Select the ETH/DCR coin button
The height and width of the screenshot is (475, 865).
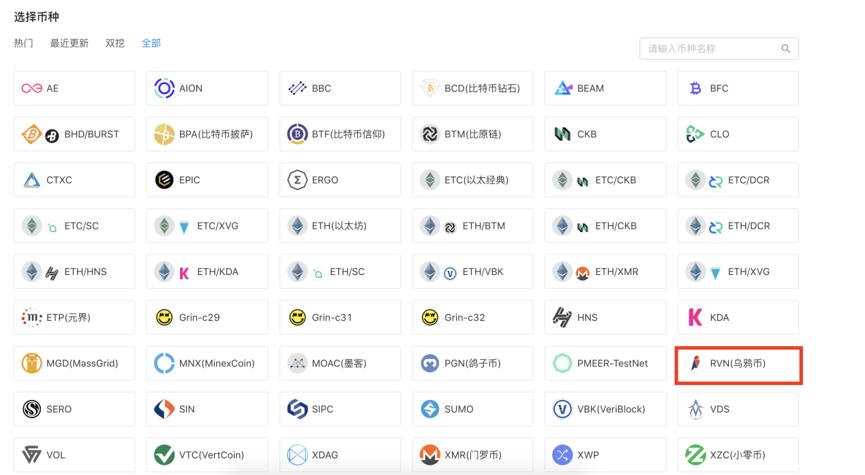coord(738,226)
